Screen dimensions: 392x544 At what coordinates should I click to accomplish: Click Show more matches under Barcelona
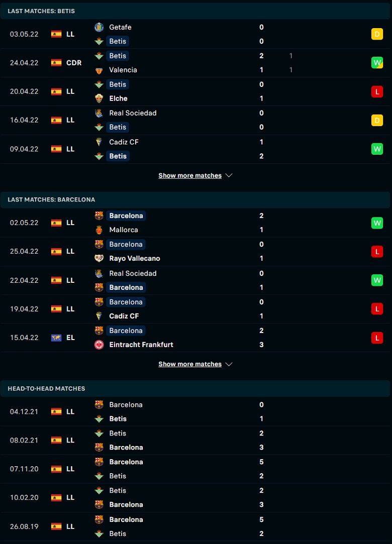click(190, 364)
